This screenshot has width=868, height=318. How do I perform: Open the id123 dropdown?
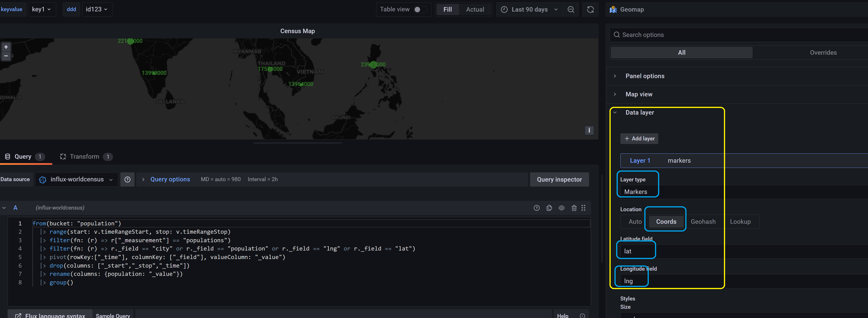pos(97,9)
